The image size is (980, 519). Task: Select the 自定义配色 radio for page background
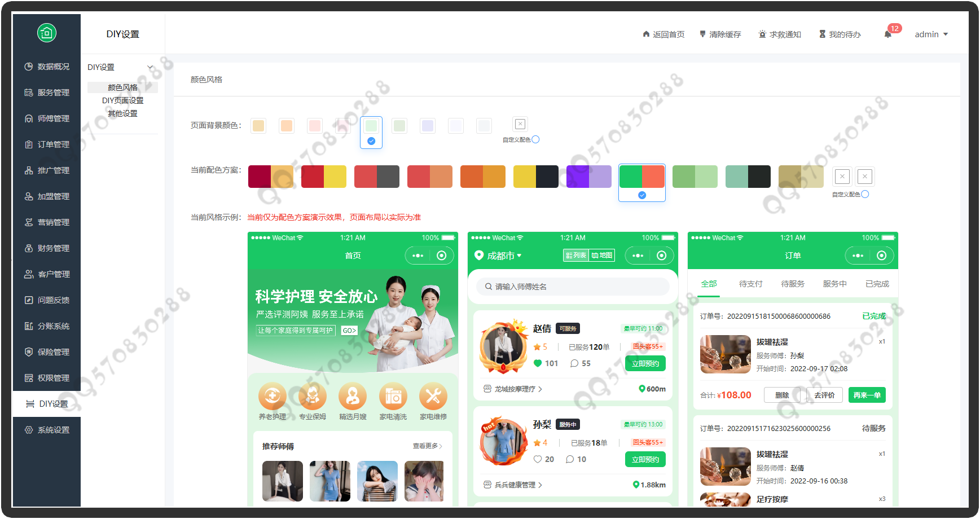click(x=535, y=139)
